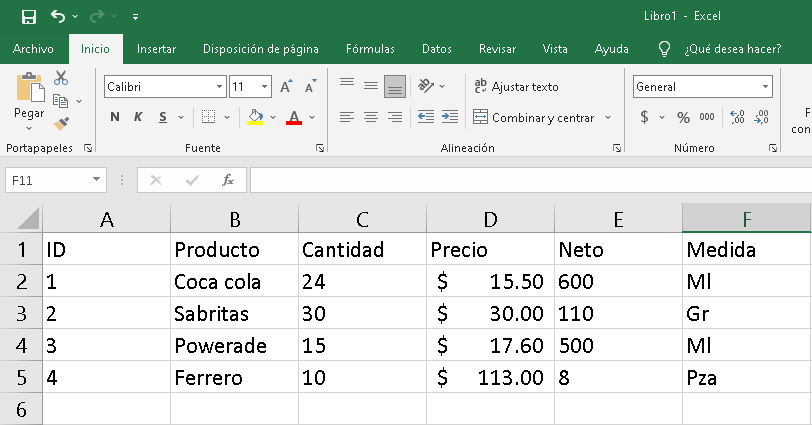
Task: Click the Increase Indent icon
Action: click(450, 118)
